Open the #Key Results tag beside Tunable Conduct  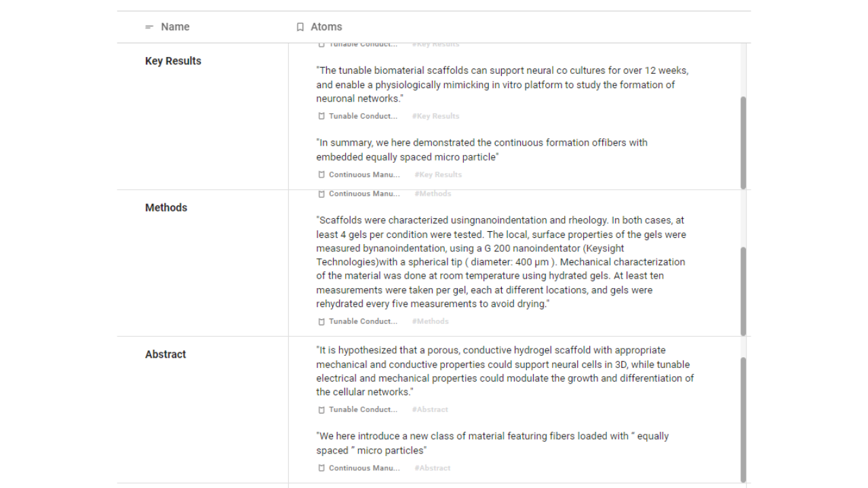pyautogui.click(x=435, y=116)
